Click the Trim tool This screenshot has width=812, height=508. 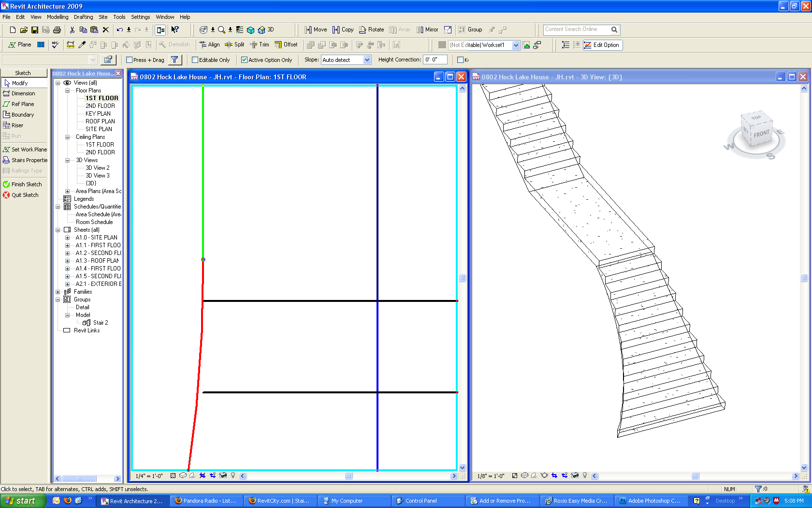pos(260,45)
